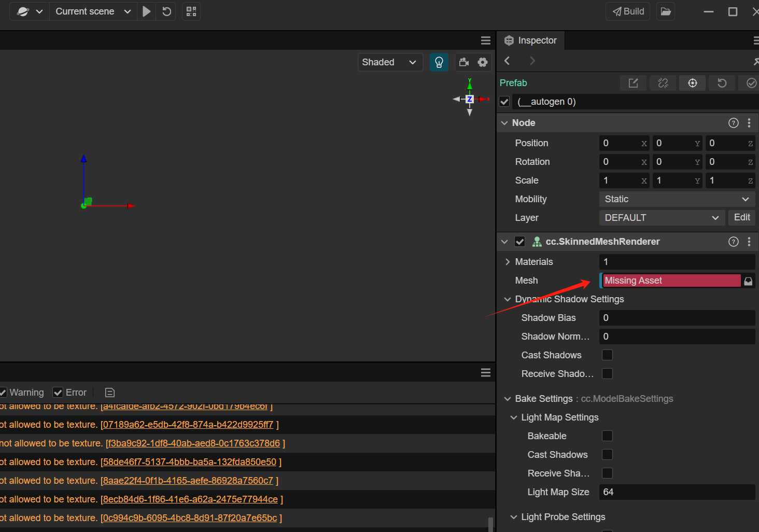Click the Layer Edit button
The image size is (759, 532).
(x=742, y=217)
